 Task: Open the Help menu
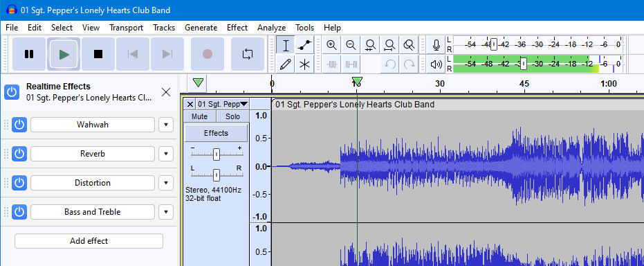coord(332,28)
